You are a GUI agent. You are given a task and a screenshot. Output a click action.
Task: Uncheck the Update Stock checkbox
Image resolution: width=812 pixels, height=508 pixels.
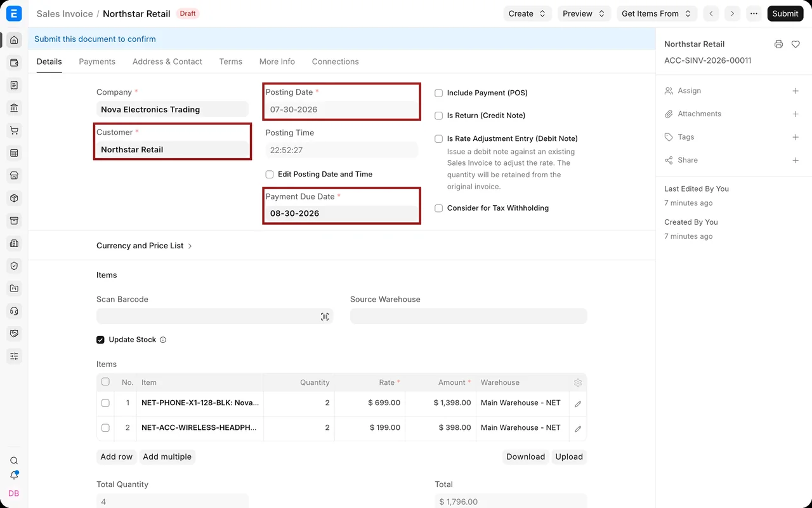(x=100, y=340)
